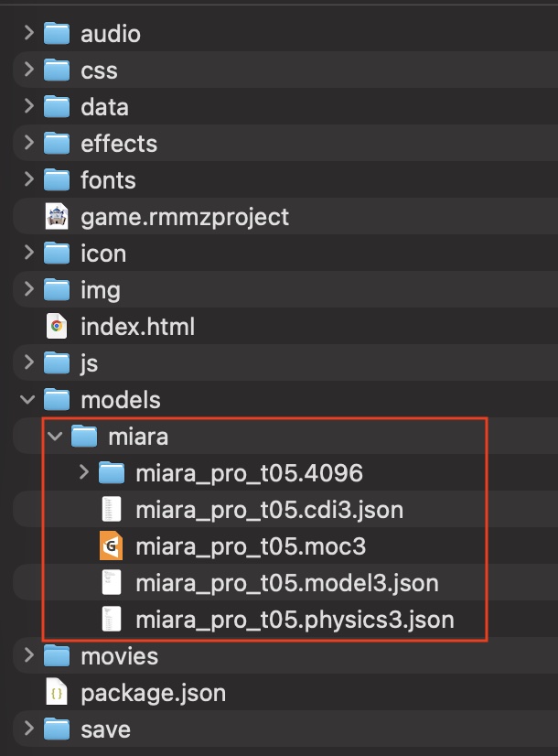Click the save folder icon
Image resolution: width=558 pixels, height=756 pixels.
(57, 730)
